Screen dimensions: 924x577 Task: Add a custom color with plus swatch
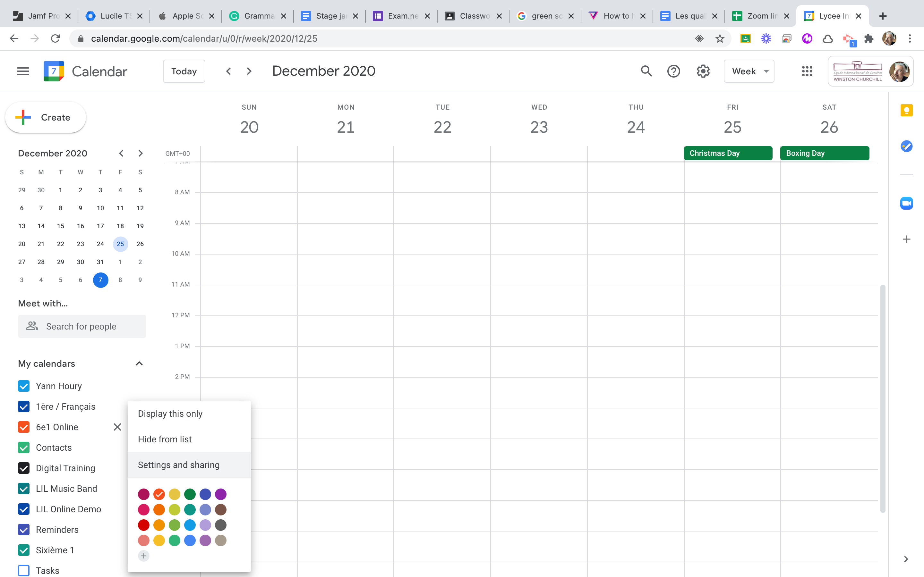pos(143,556)
